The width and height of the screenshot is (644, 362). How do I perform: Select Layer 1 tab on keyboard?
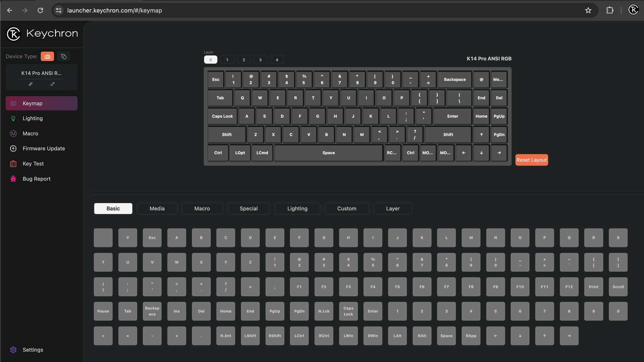pos(227,59)
